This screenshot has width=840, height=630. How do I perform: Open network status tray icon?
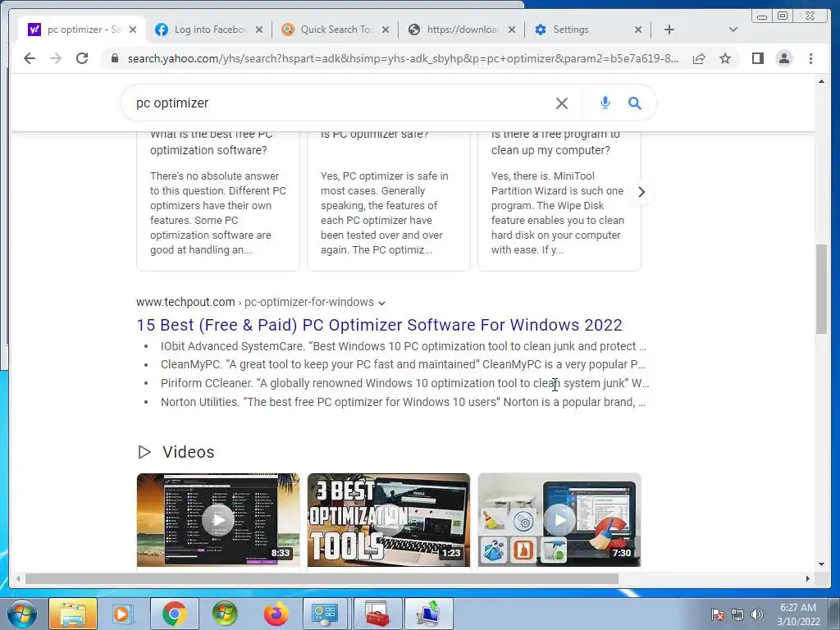(x=737, y=614)
